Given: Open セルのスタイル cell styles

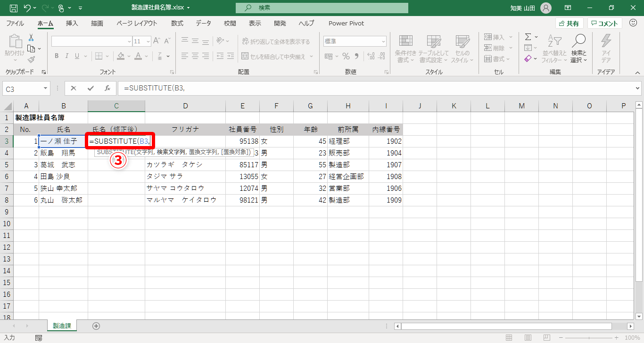Looking at the screenshot, I should (x=462, y=49).
